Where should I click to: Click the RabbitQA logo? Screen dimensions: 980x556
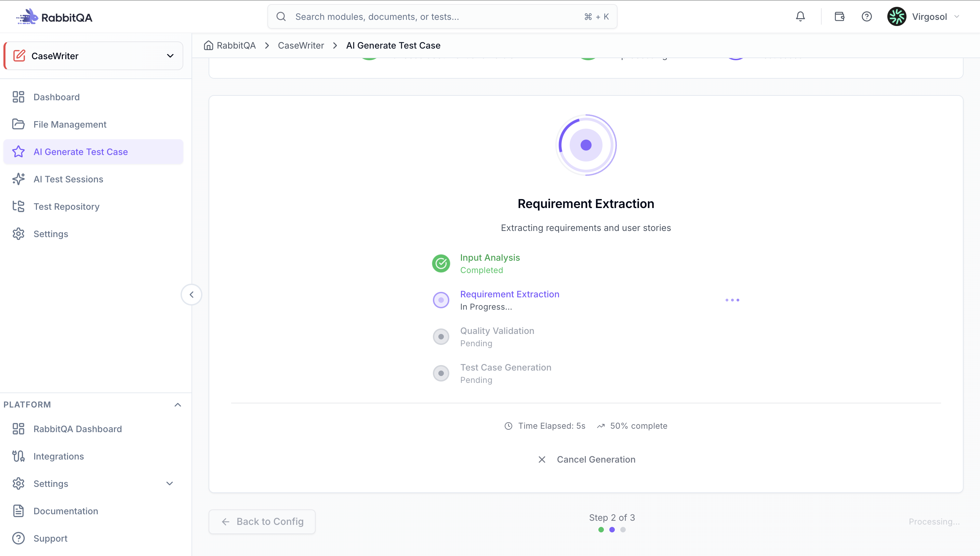click(x=54, y=17)
